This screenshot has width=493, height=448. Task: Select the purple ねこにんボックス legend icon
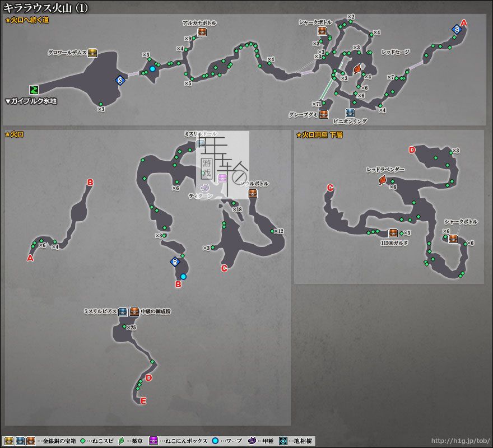(x=154, y=441)
